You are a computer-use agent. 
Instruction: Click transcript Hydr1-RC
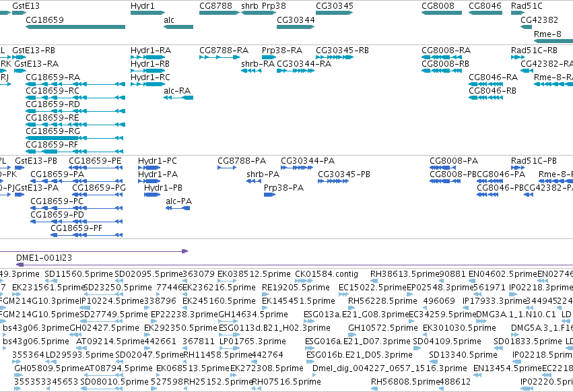[x=150, y=77]
